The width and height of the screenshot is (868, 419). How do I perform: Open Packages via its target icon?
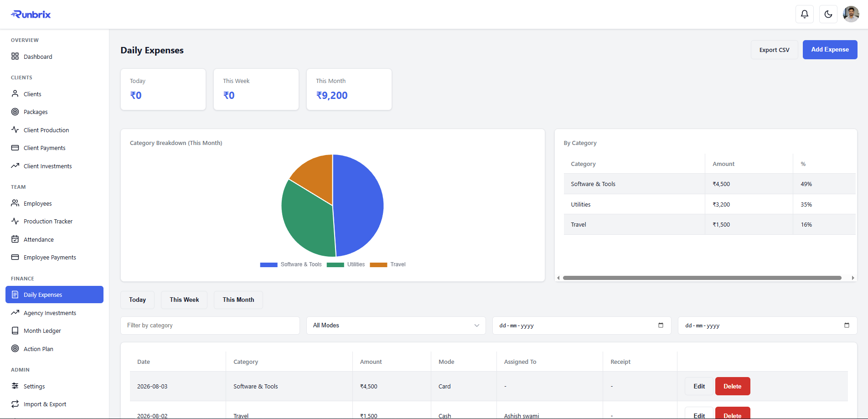[15, 112]
